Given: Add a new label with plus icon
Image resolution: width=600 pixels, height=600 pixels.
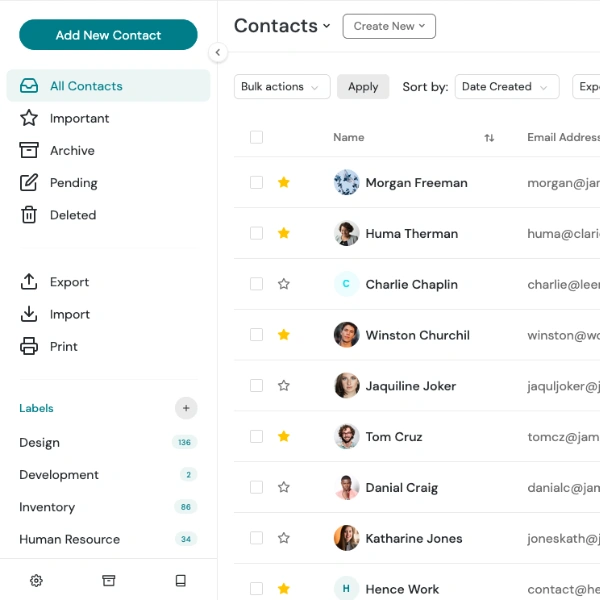Looking at the screenshot, I should click(x=186, y=408).
